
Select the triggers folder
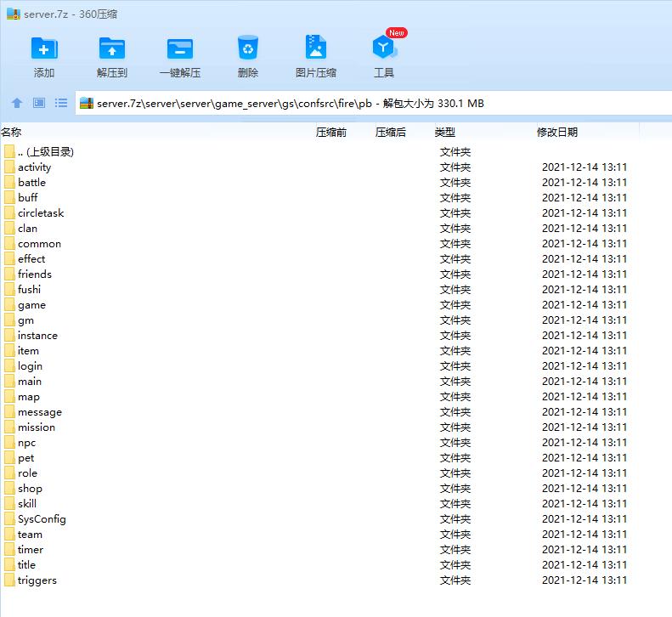coord(37,580)
